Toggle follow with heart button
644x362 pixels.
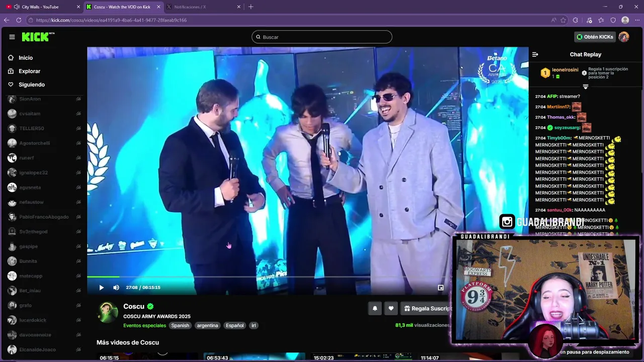click(x=391, y=309)
